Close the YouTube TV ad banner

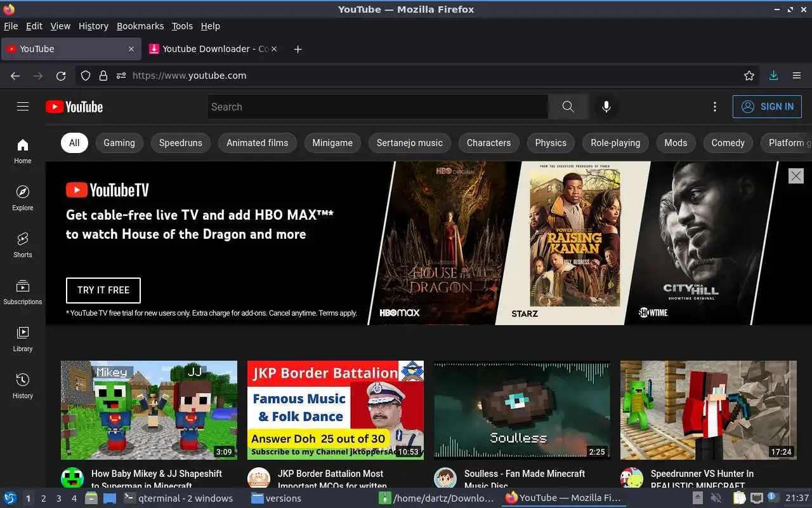tap(796, 176)
